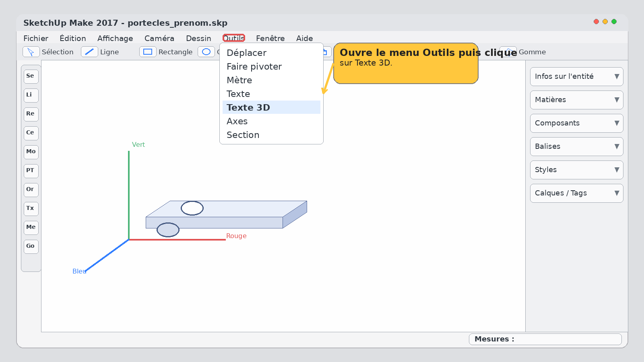Activate the circle tool icon in toolbar
The height and width of the screenshot is (362, 644).
pyautogui.click(x=206, y=52)
